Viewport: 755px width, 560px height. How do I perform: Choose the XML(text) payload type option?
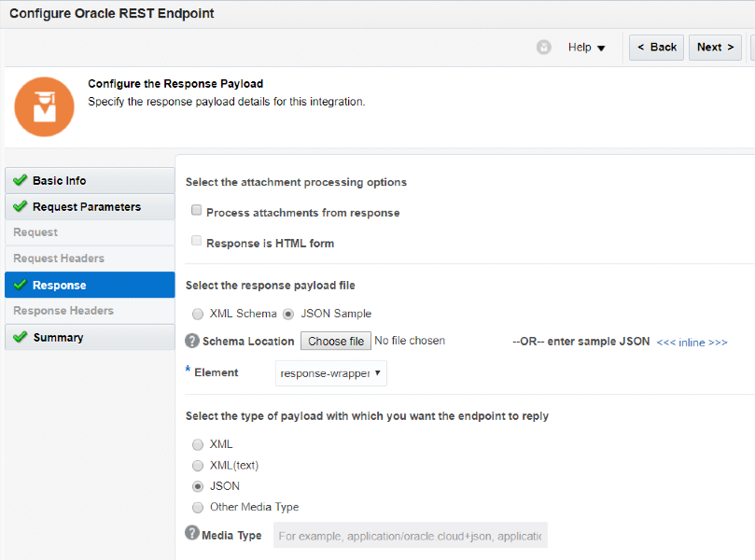coord(198,465)
